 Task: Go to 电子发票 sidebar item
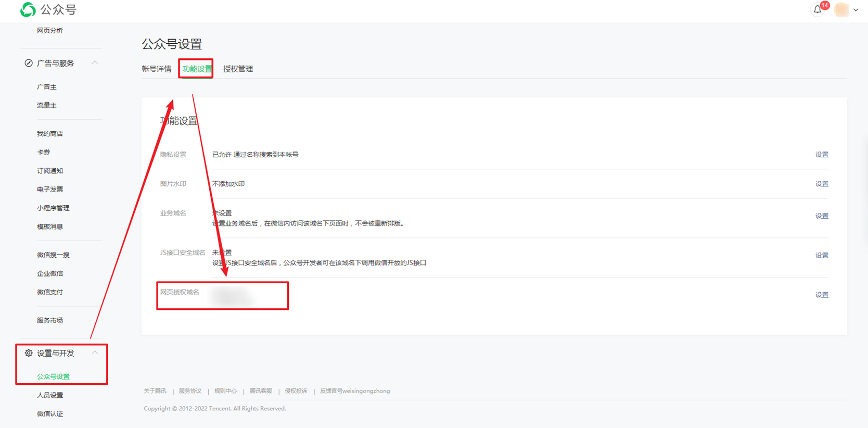(50, 190)
